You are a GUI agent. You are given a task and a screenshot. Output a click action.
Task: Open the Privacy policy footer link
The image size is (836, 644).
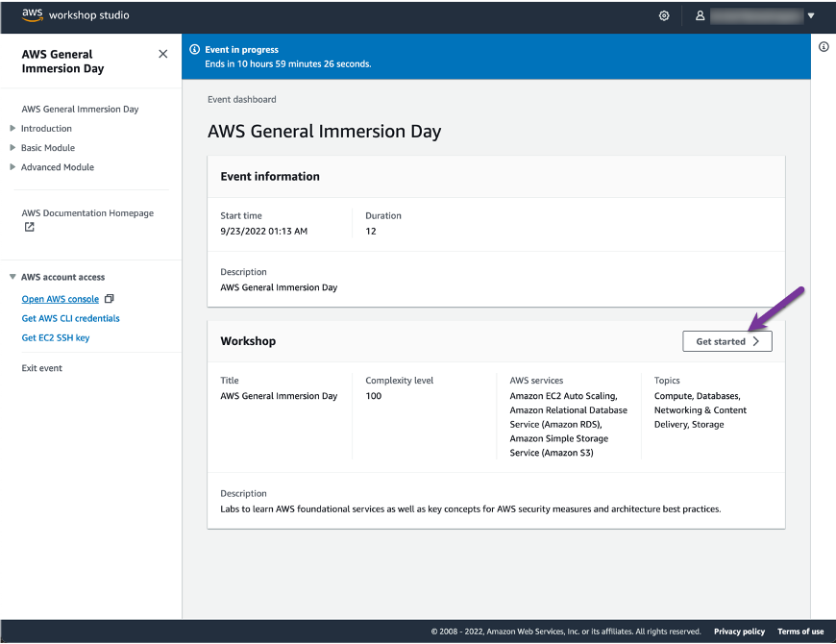(739, 632)
